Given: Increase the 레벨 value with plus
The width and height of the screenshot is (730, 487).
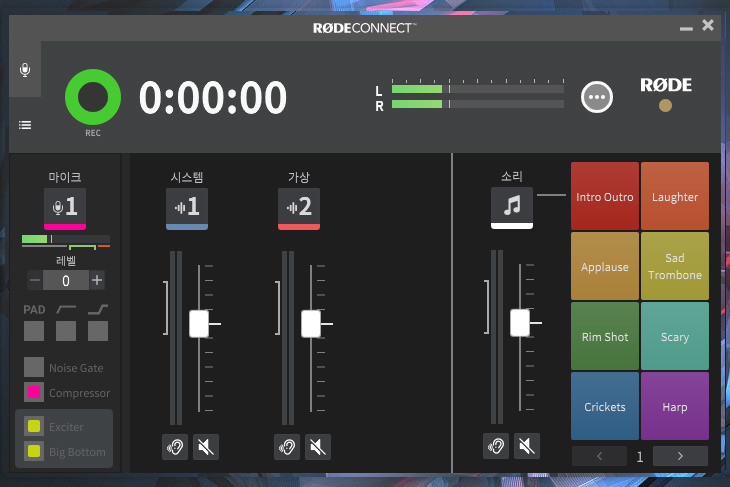Looking at the screenshot, I should tap(97, 280).
